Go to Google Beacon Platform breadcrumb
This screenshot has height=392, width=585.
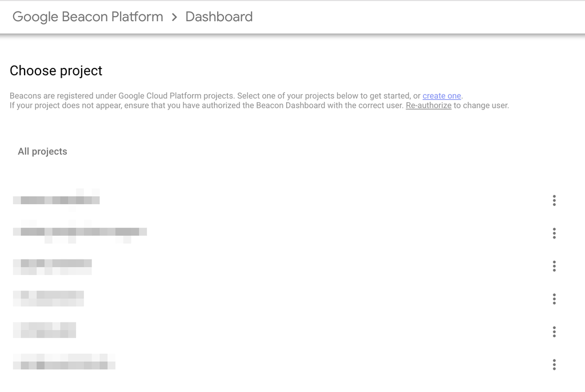pyautogui.click(x=87, y=17)
